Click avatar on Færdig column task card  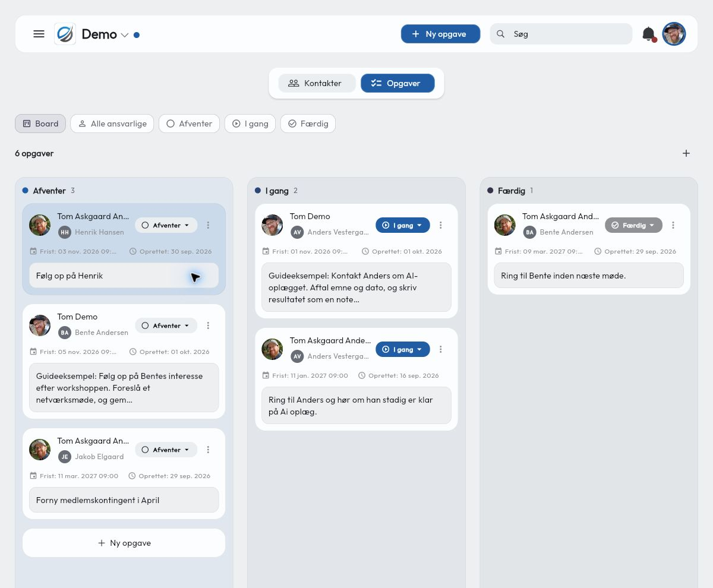coord(505,225)
